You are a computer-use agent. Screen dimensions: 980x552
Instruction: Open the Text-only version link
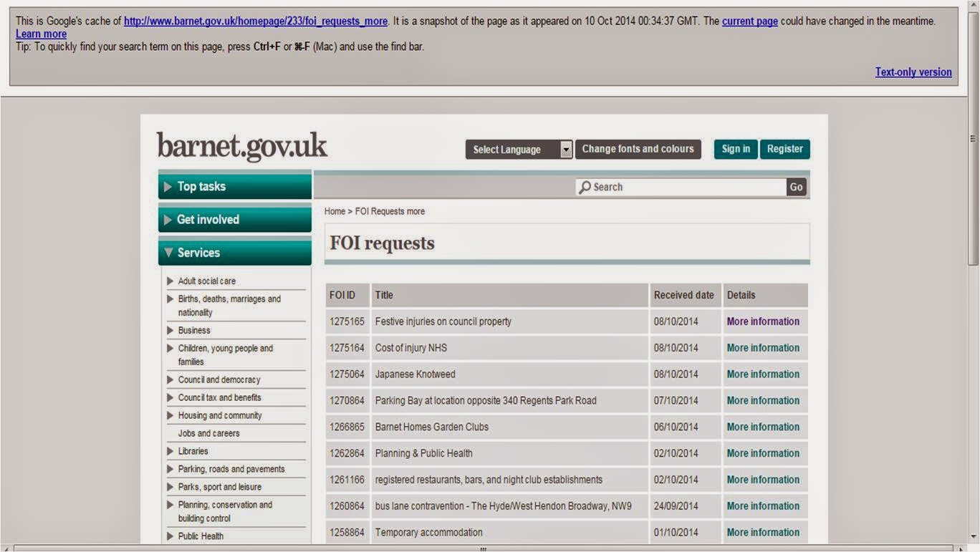tap(913, 72)
